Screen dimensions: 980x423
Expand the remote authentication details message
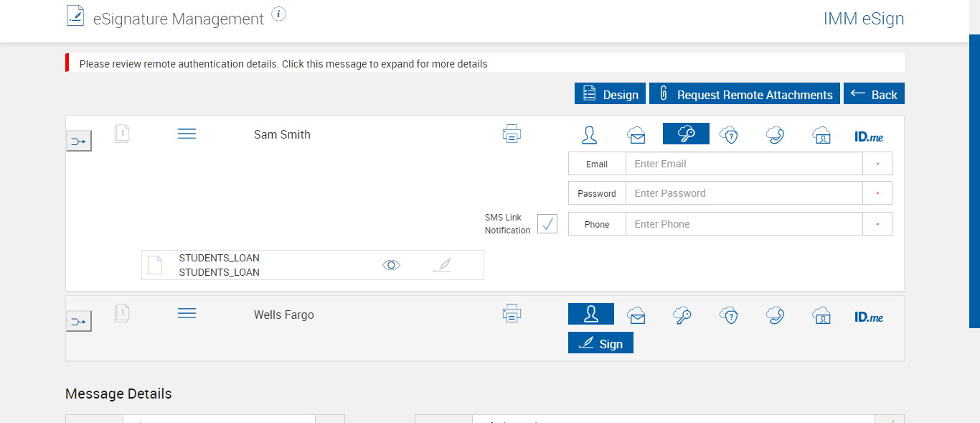click(283, 64)
